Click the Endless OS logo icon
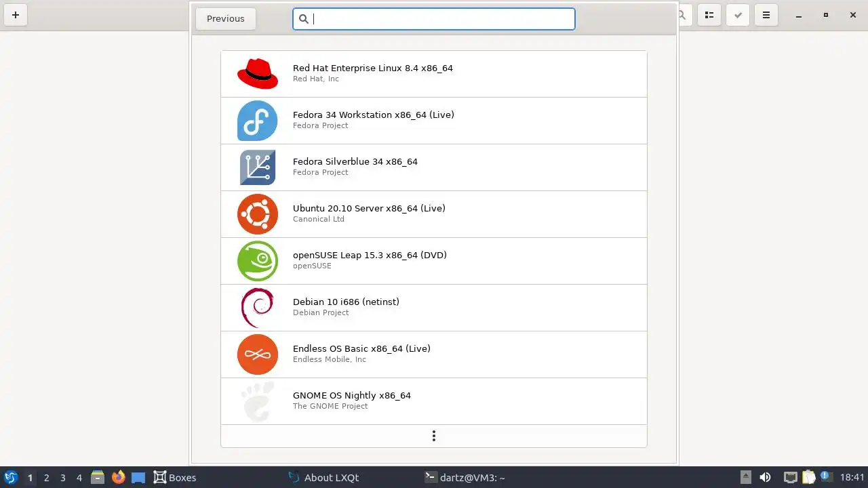Image resolution: width=868 pixels, height=488 pixels. [258, 354]
